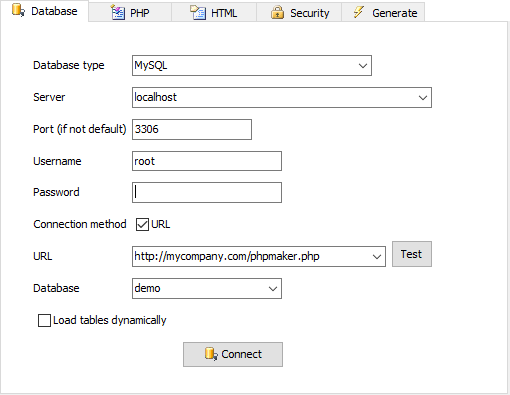Open the Server localhost dropdown arrow
Image resolution: width=510 pixels, height=395 pixels.
pos(423,98)
